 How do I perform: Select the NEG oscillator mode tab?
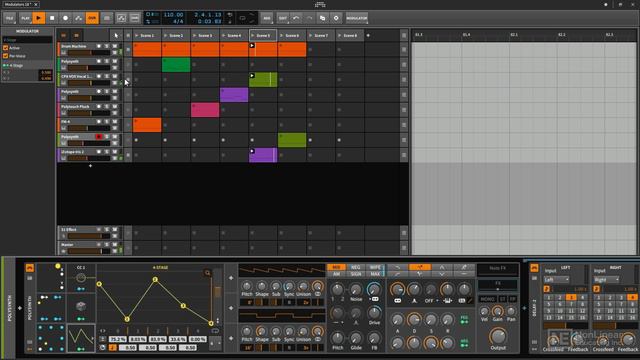tap(356, 267)
